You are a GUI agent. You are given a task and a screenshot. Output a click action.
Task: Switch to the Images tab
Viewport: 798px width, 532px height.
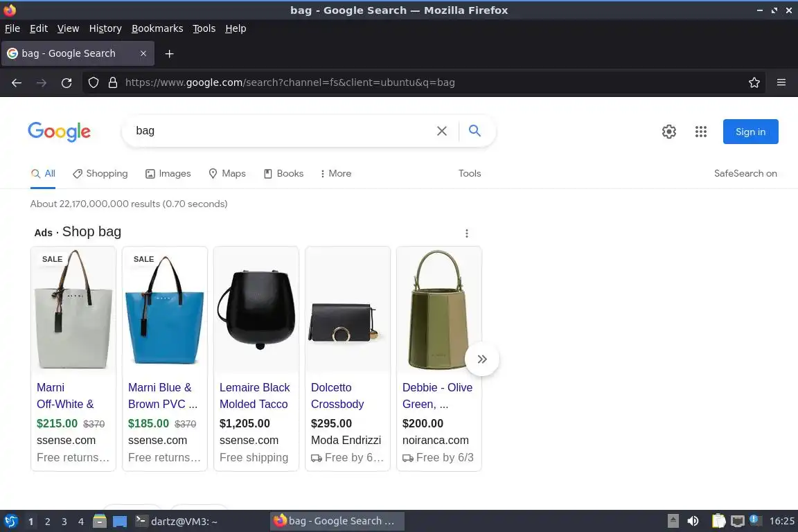point(168,174)
